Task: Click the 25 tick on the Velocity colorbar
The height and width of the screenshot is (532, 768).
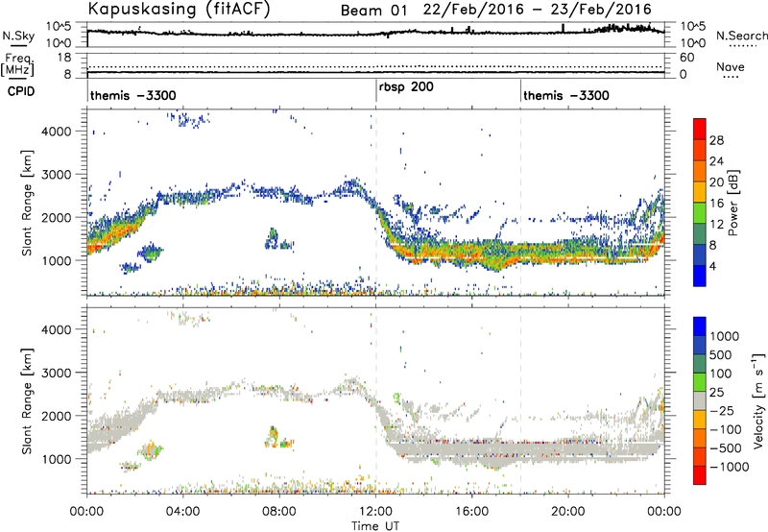Action: click(717, 393)
